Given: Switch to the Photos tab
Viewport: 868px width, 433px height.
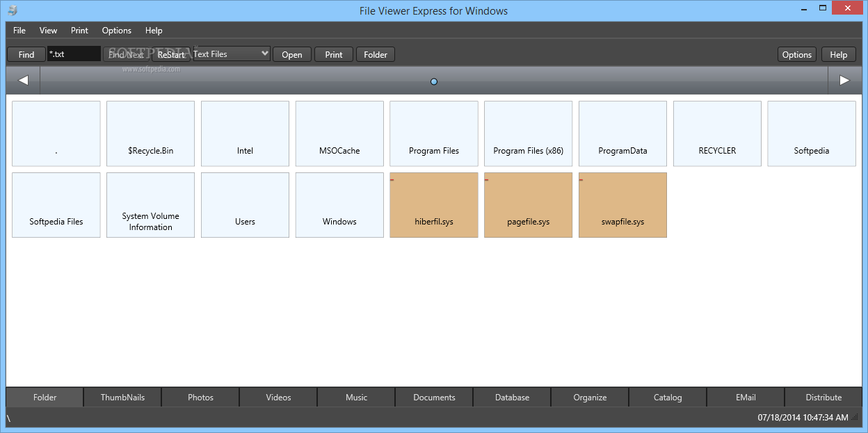Looking at the screenshot, I should (x=200, y=398).
